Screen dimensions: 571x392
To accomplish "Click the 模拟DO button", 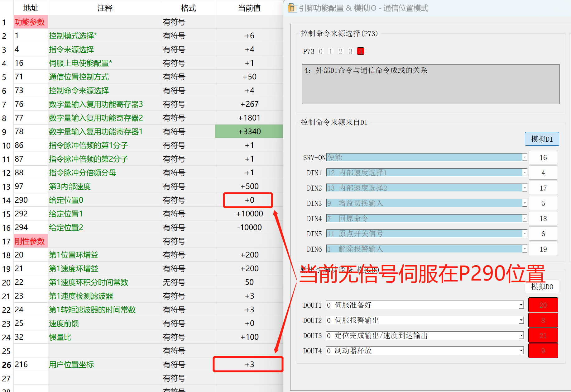I will [x=542, y=286].
